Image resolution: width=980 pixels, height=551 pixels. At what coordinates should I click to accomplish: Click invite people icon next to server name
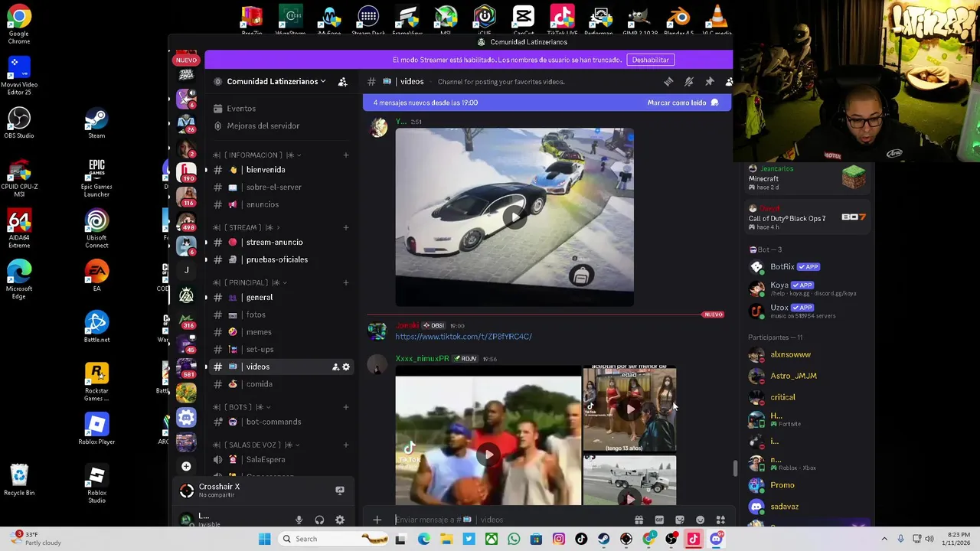(x=343, y=82)
